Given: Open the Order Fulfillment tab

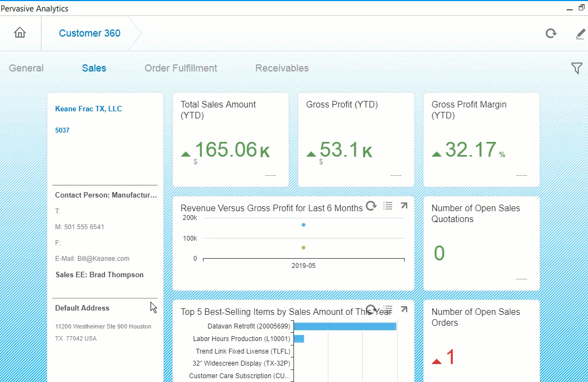Looking at the screenshot, I should 181,68.
